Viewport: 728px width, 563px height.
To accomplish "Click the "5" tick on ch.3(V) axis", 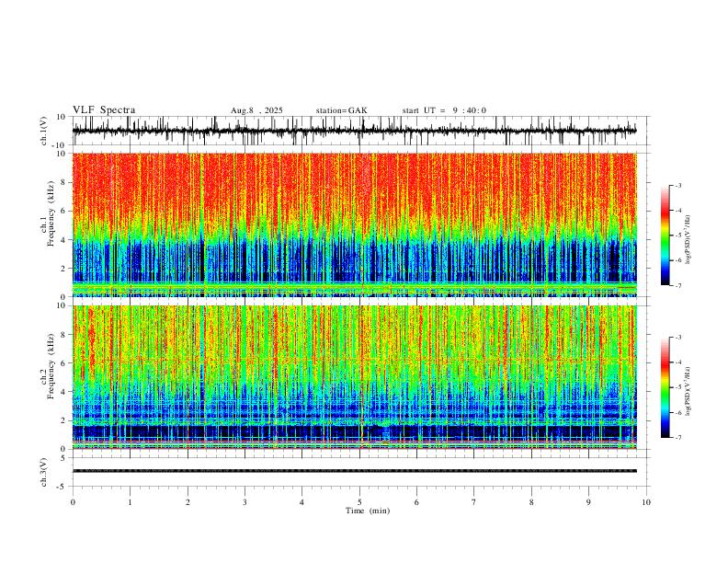I will (x=63, y=458).
